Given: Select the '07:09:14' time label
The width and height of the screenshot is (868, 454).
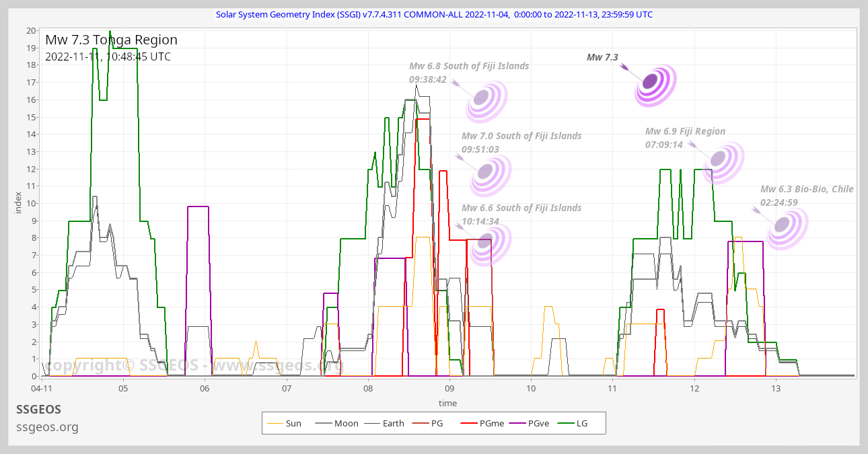Looking at the screenshot, I should click(664, 145).
